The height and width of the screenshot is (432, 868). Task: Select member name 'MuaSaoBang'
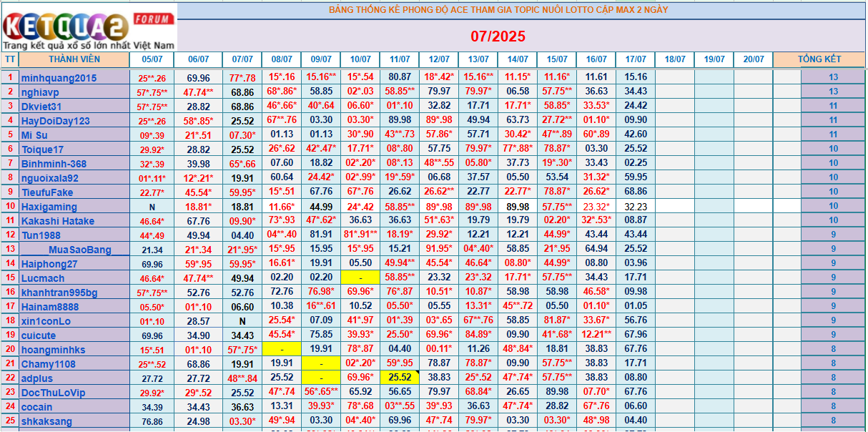80,250
